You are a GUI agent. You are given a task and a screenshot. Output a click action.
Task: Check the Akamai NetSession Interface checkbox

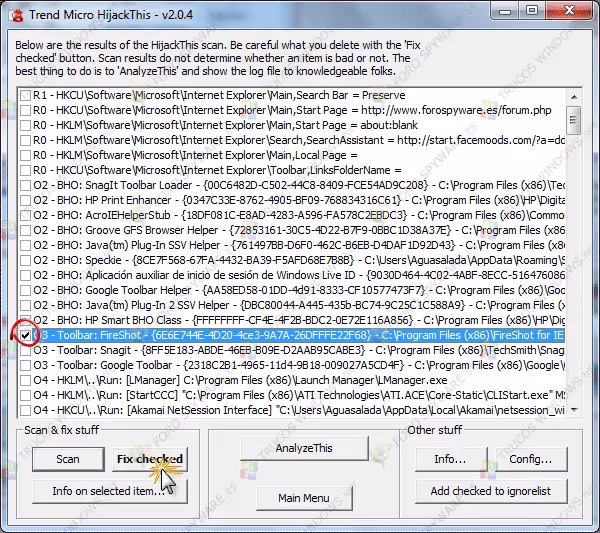click(x=25, y=410)
